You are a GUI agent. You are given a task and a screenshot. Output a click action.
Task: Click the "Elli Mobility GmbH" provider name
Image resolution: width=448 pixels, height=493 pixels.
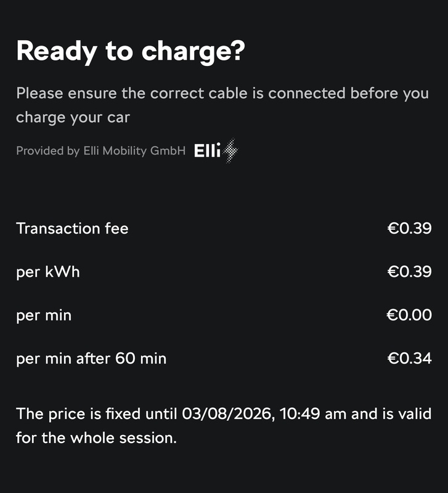click(134, 151)
